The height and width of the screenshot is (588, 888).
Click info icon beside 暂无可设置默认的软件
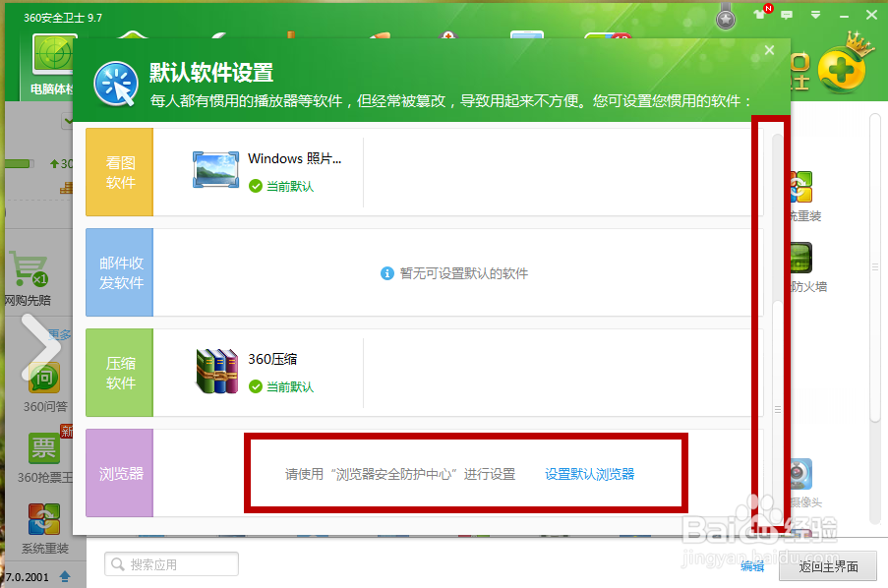tap(387, 273)
